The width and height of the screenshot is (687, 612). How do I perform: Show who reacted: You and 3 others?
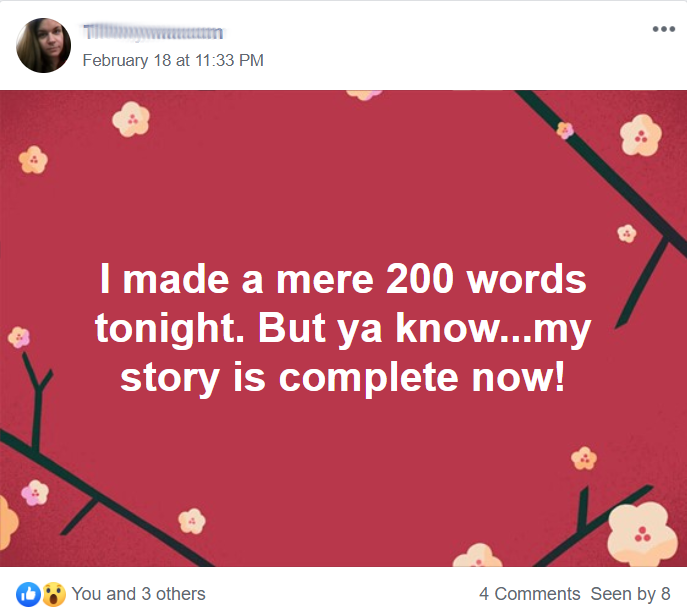point(138,594)
